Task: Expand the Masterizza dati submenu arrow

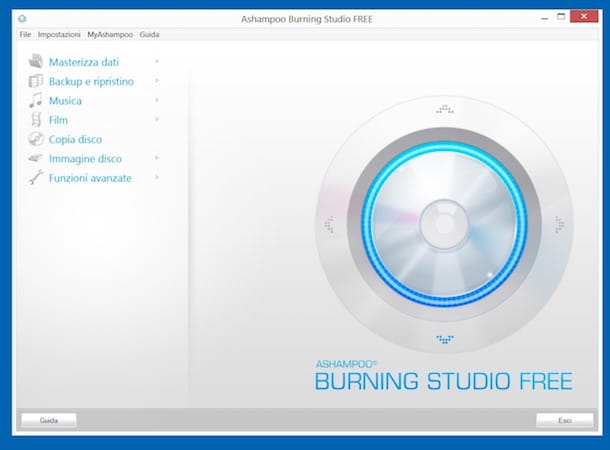Action: 157,62
